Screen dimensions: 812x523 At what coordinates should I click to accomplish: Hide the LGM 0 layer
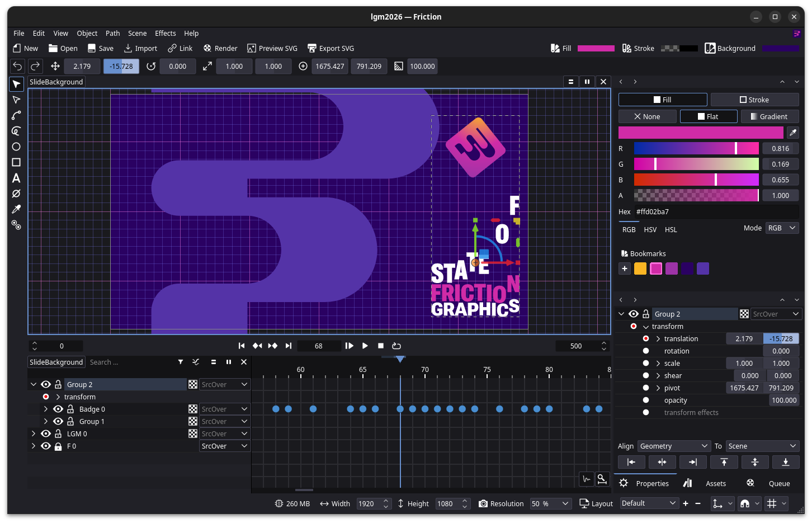(46, 434)
